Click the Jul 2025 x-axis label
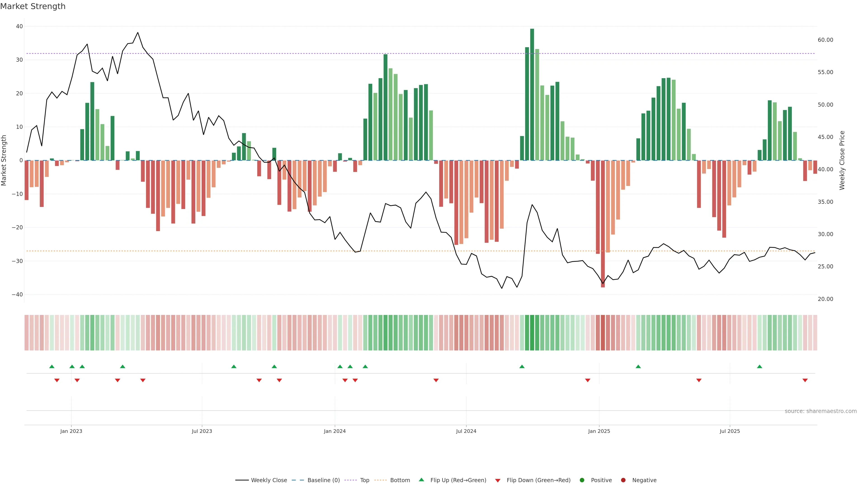 point(729,431)
